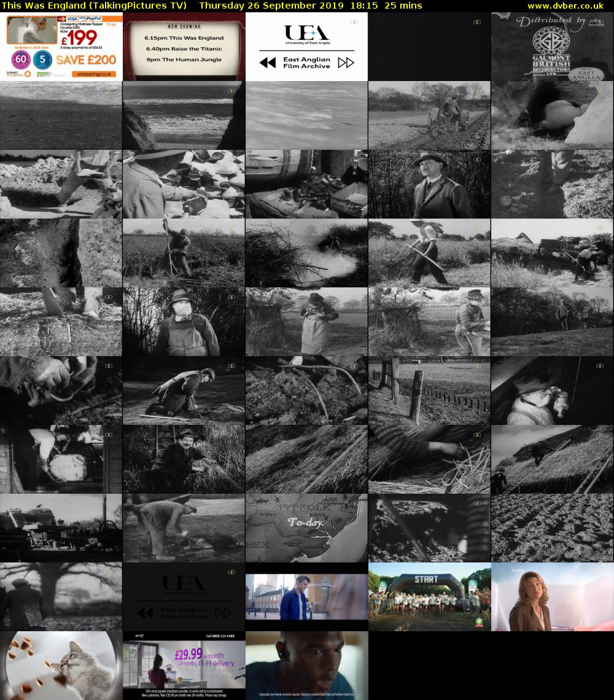Open the Now Showing schedule thumbnail

pyautogui.click(x=184, y=47)
